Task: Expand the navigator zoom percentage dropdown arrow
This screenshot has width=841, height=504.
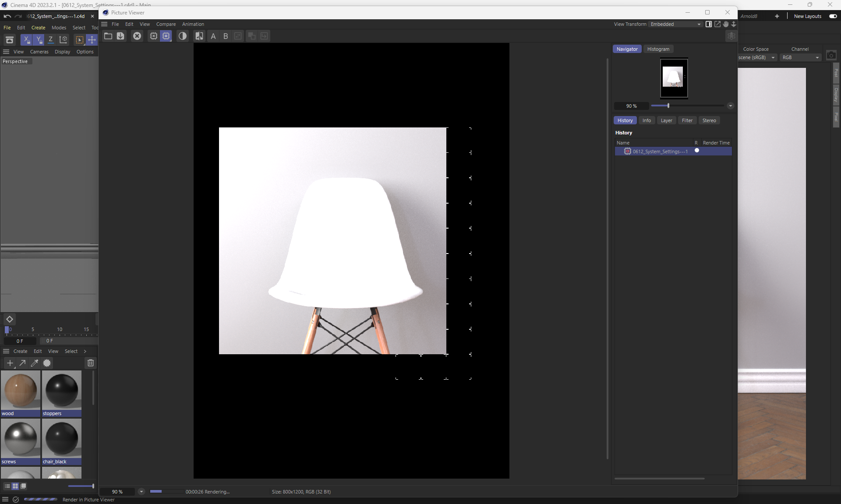Action: [730, 106]
